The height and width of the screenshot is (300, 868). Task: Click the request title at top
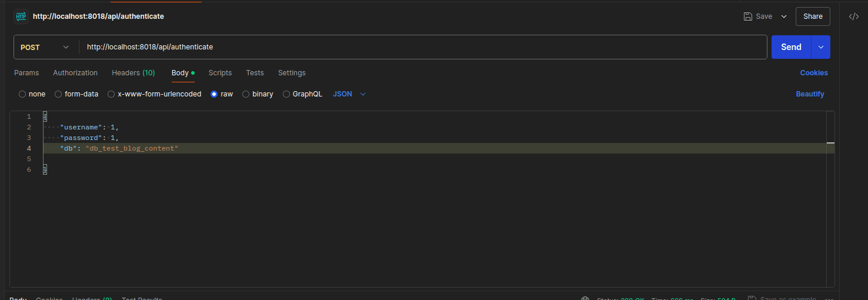tap(98, 16)
